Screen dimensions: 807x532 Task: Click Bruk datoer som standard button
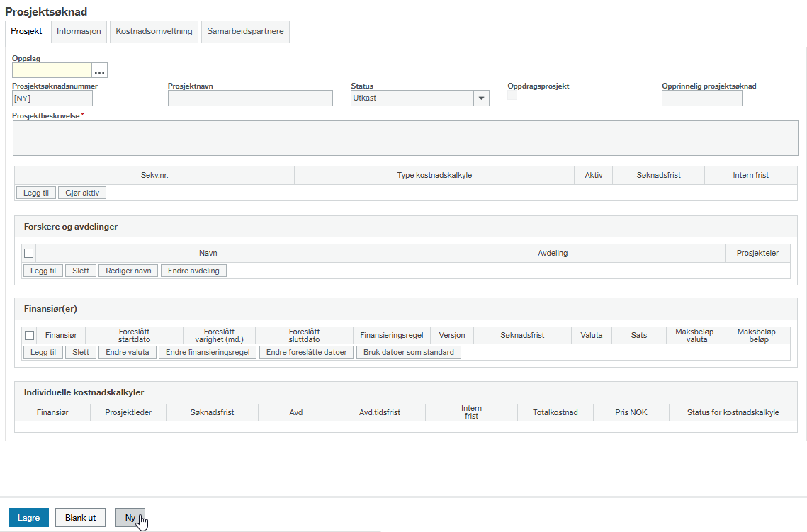409,353
